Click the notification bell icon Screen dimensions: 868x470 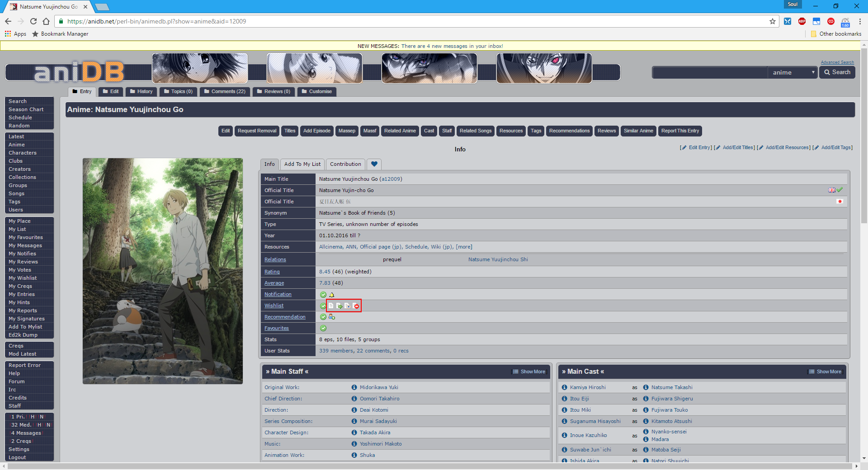[x=332, y=295]
